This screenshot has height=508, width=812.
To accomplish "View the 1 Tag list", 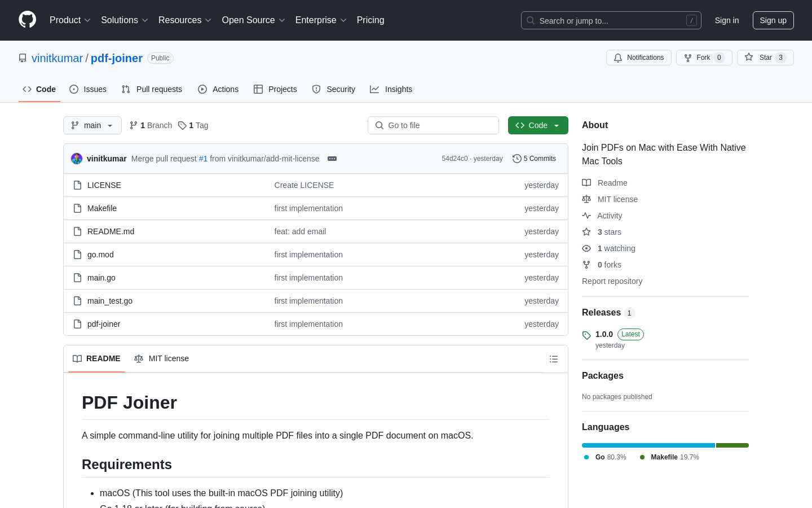I will (x=193, y=125).
